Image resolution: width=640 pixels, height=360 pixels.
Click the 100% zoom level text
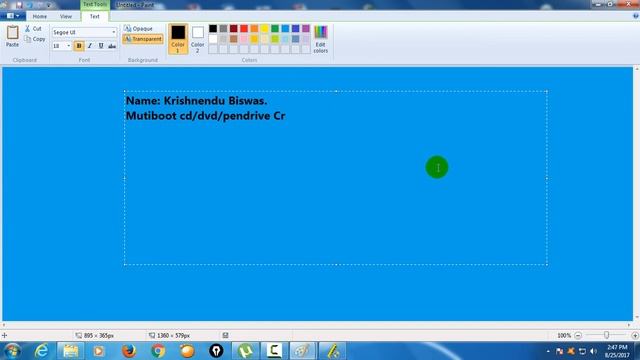564,336
